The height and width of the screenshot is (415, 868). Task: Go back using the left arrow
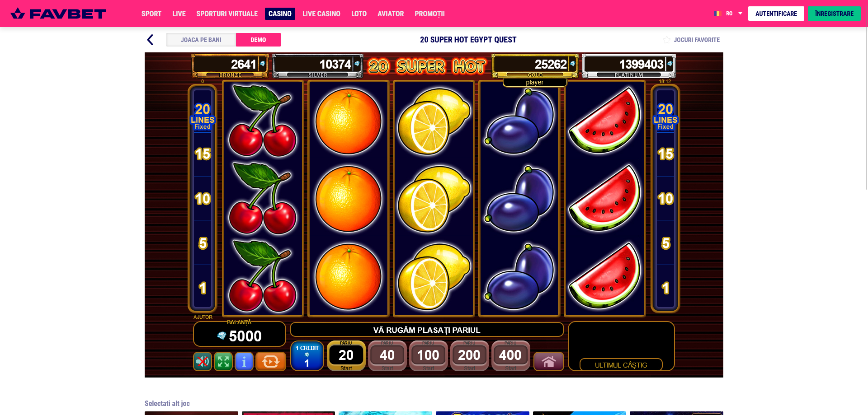click(150, 40)
